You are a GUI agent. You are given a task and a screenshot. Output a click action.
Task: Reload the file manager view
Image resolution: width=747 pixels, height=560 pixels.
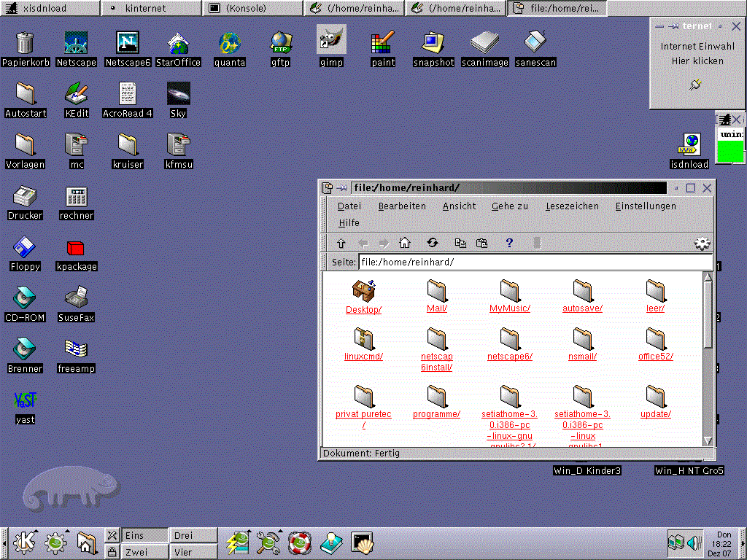click(433, 244)
